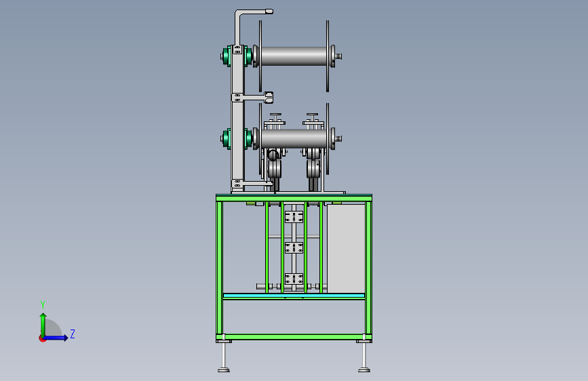588x381 pixels.
Task: Select the lower green bearing housing
Action: pos(227,139)
